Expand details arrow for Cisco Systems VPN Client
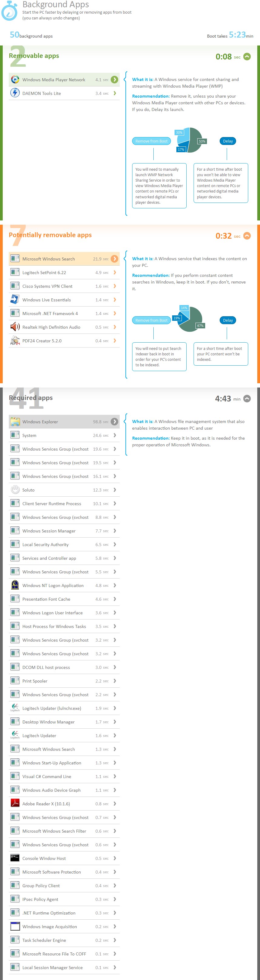Viewport: 260px width, 980px height. (x=115, y=286)
